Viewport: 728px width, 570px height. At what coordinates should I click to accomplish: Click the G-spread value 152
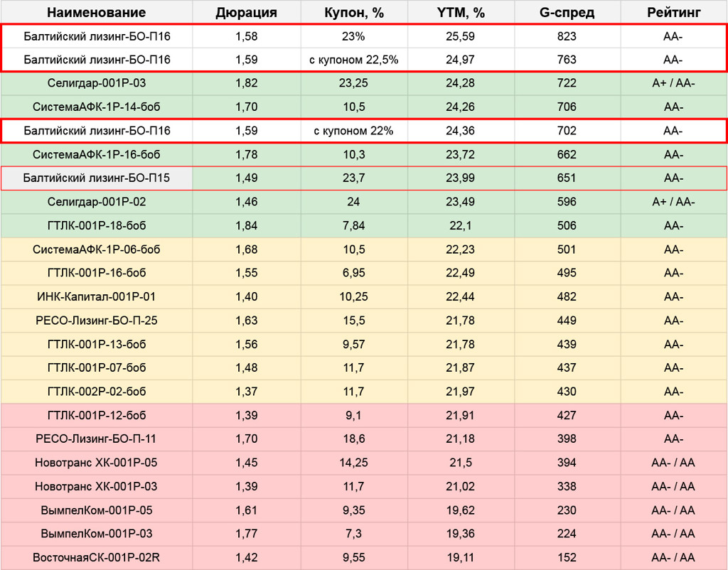[567, 558]
